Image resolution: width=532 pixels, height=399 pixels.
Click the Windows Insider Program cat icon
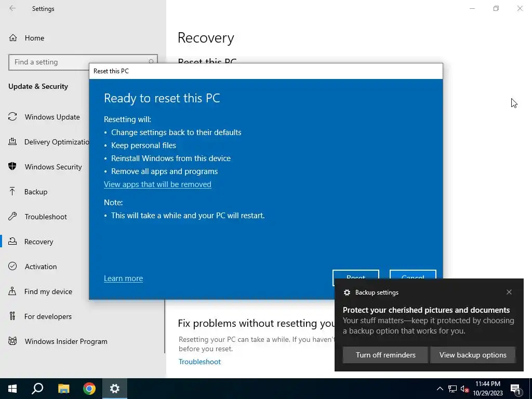click(12, 341)
